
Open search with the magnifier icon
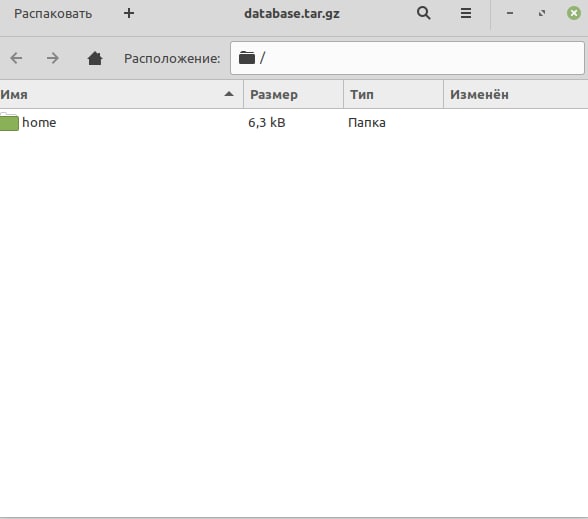click(423, 13)
